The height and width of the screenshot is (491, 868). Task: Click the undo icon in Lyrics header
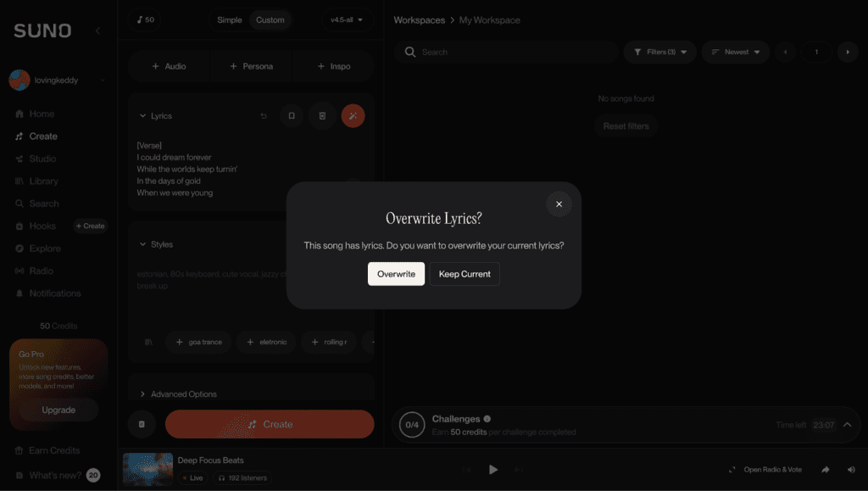264,116
